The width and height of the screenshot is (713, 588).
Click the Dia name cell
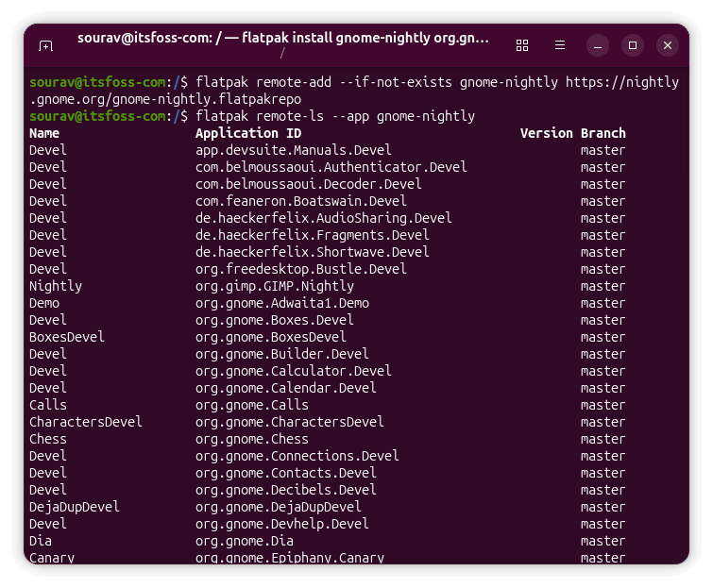41,541
